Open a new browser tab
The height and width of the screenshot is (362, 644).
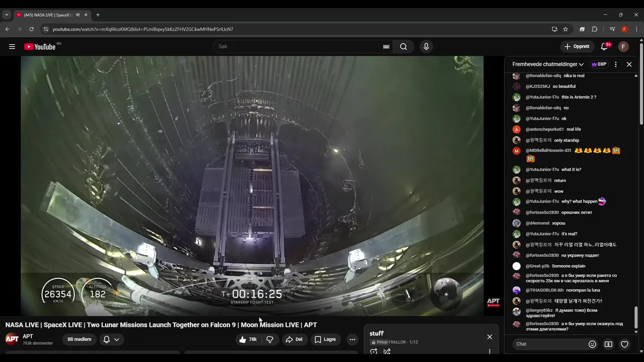coord(98,15)
